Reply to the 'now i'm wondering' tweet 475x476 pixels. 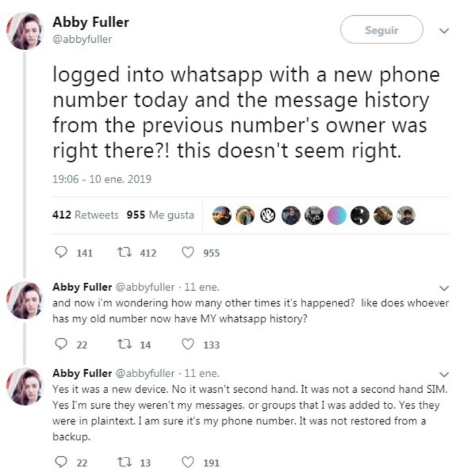[x=61, y=344]
